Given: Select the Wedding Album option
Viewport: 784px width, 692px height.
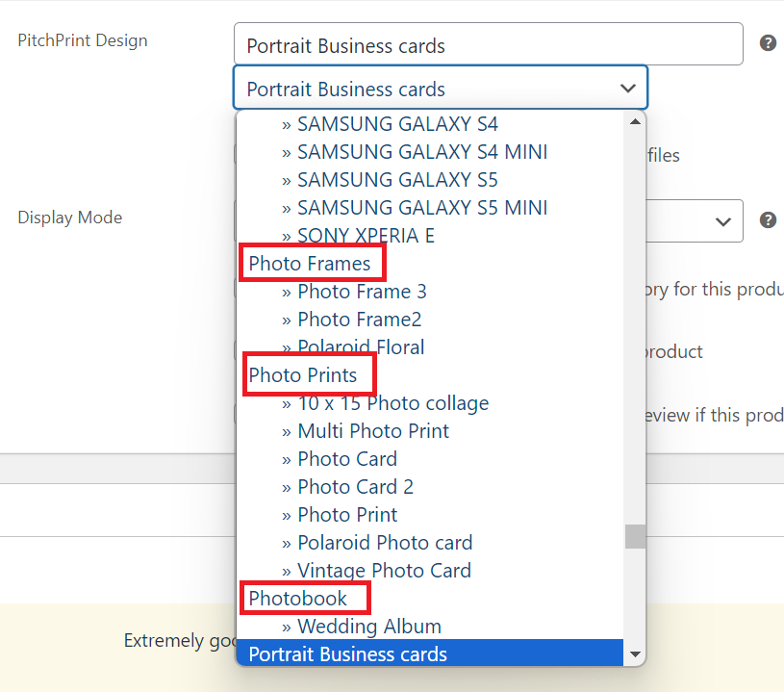Looking at the screenshot, I should 430,627.
